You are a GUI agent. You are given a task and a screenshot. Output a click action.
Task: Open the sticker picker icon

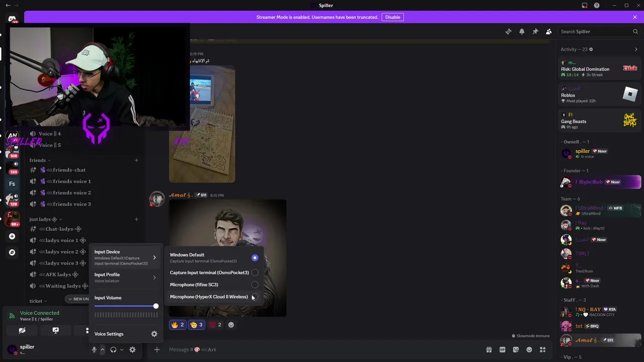click(x=516, y=349)
